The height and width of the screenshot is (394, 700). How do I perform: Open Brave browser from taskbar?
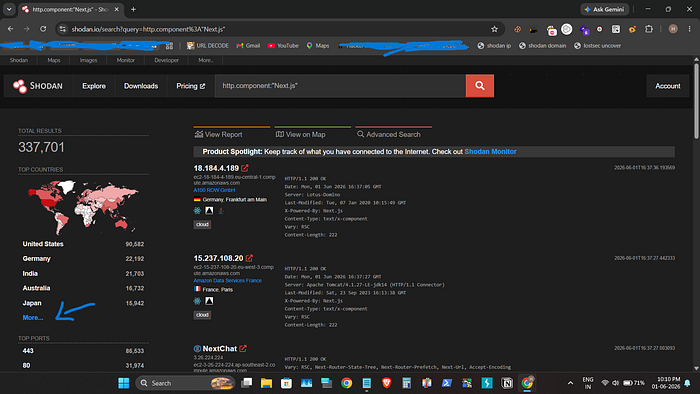point(387,383)
